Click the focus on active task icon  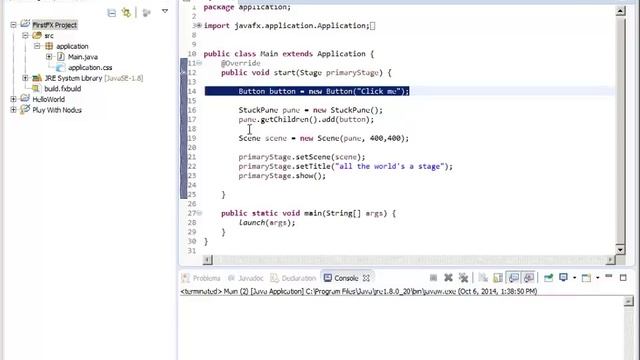(147, 13)
